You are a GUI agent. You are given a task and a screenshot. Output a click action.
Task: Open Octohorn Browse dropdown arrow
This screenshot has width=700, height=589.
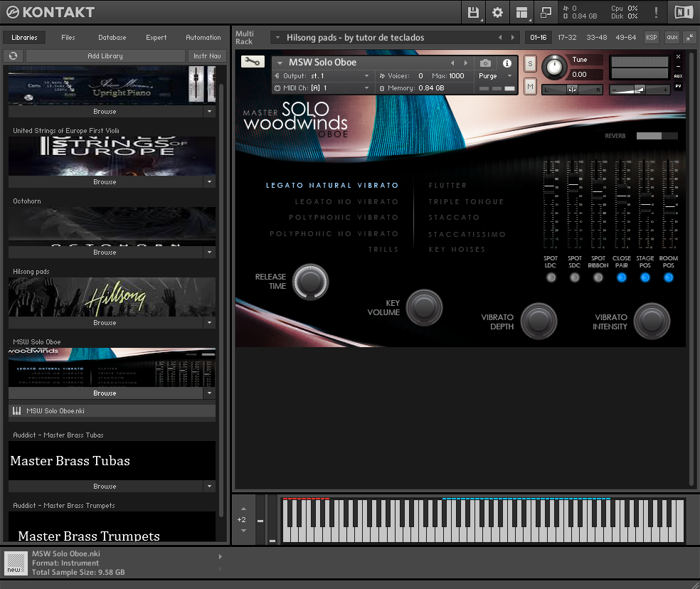pyautogui.click(x=209, y=253)
